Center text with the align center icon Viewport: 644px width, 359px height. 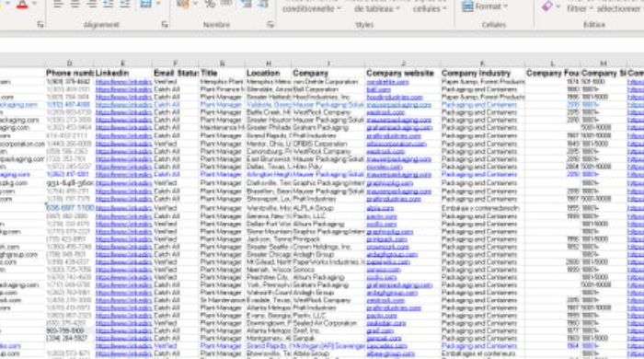click(75, 4)
